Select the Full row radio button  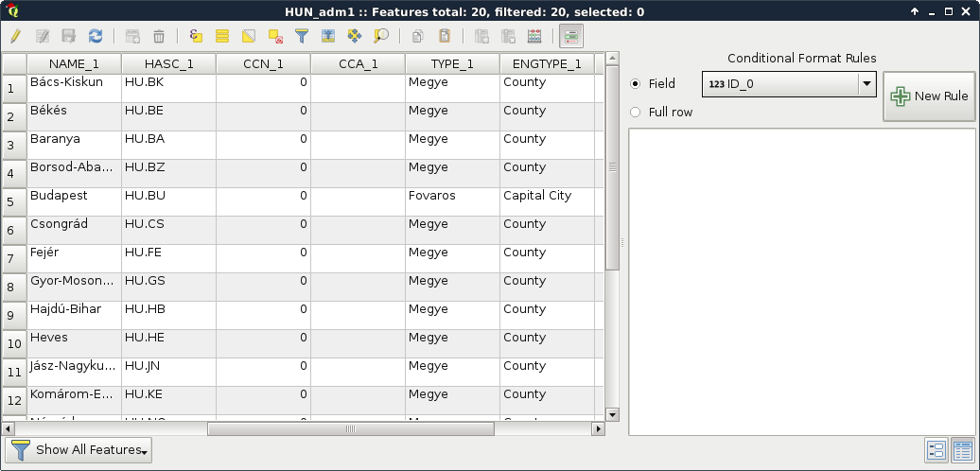coord(636,113)
